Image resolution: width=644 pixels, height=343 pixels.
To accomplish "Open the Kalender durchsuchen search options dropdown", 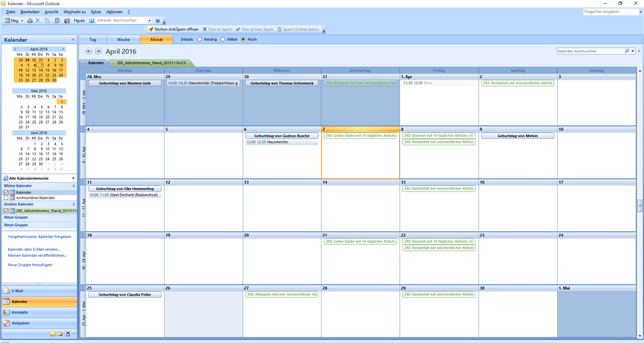I will [633, 51].
